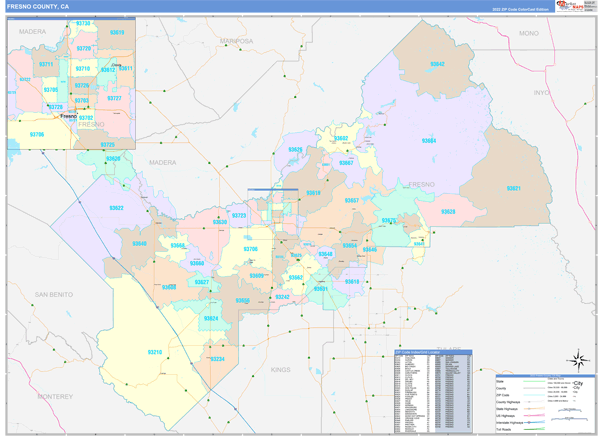Select ZIP code 93210 label

click(155, 352)
